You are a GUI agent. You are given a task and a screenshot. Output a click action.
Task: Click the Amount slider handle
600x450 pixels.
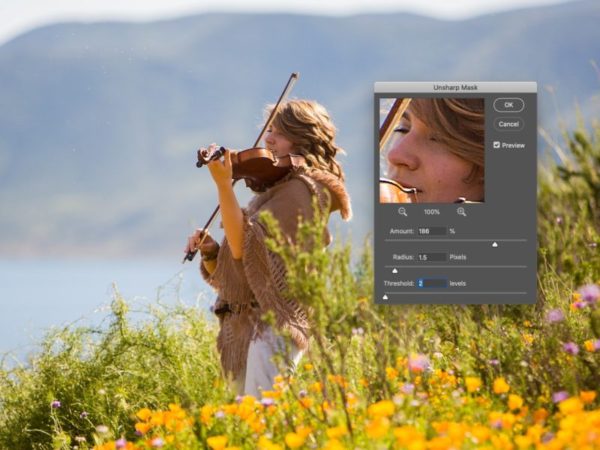[494, 244]
